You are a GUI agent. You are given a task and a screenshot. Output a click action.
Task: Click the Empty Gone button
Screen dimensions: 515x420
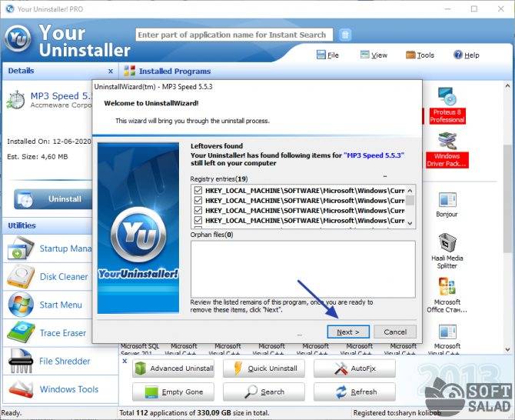coord(173,392)
